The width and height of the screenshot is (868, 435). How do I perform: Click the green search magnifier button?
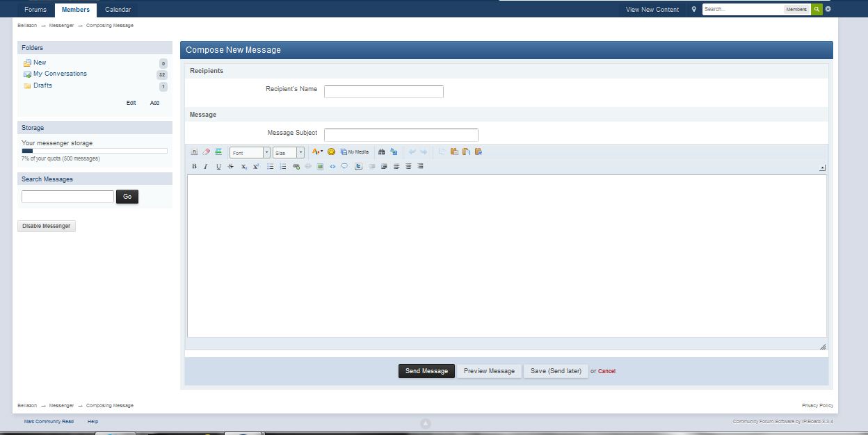817,10
